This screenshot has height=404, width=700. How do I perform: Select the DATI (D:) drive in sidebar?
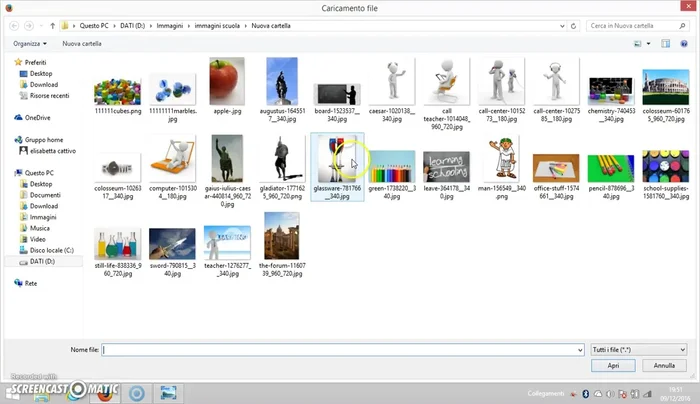44,261
